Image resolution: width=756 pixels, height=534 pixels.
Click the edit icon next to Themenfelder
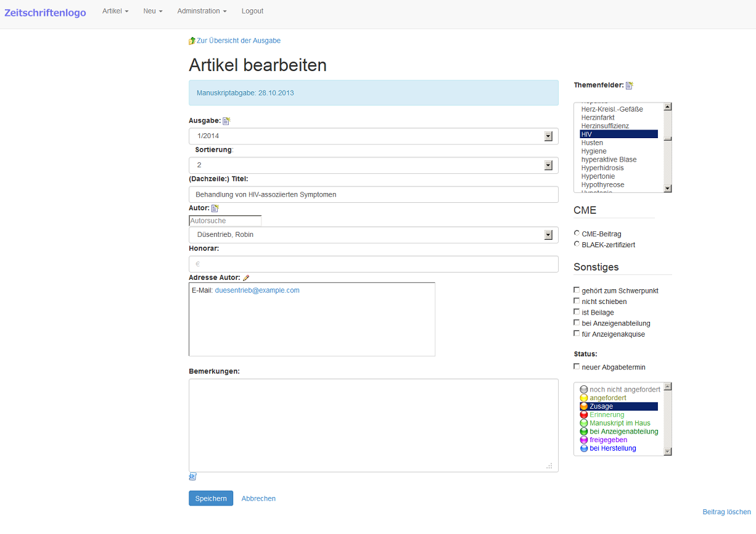click(x=630, y=85)
